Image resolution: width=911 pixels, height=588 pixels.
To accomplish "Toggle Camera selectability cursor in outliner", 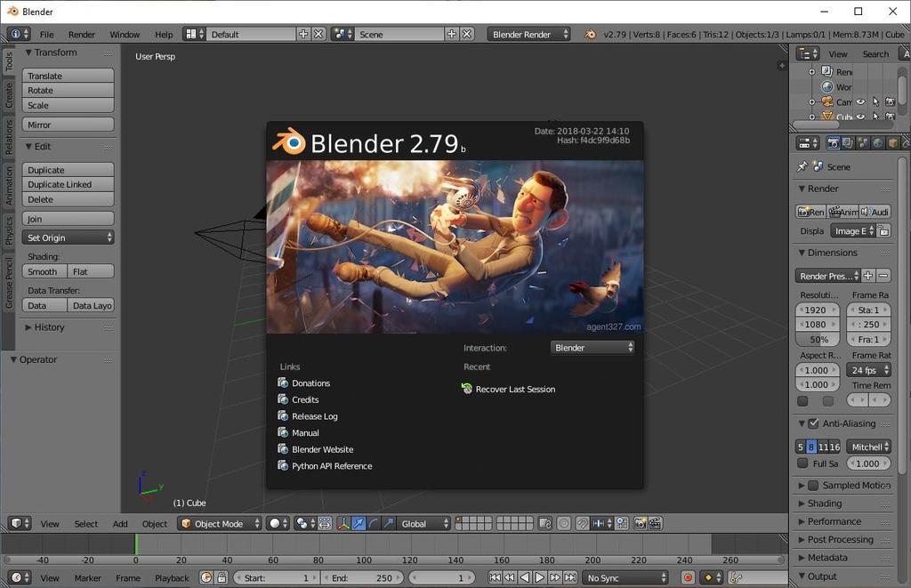I will 875,101.
